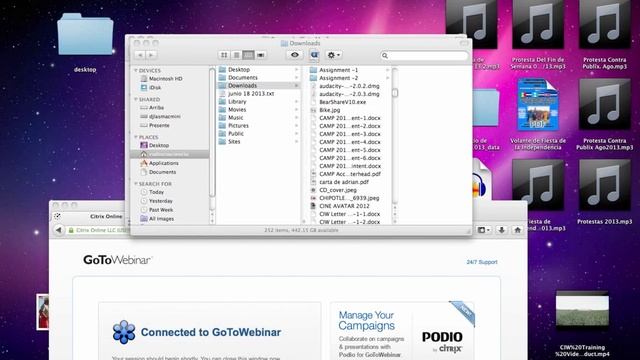The height and width of the screenshot is (360, 640).
Task: Collapse the DEVICES sidebar section
Action: (x=136, y=71)
